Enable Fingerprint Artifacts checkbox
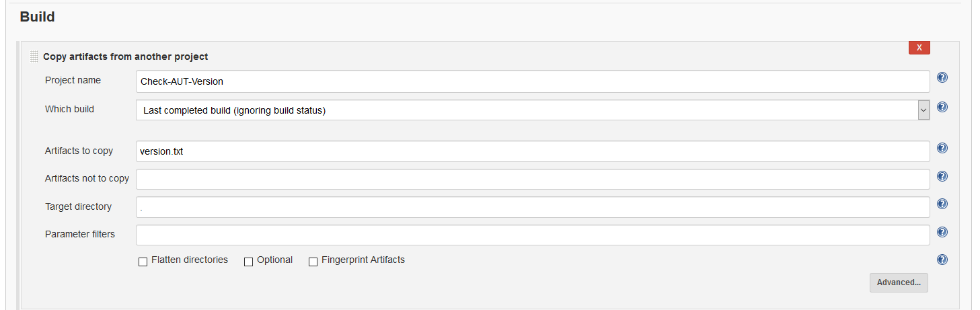Screen dimensions: 980x310 (313, 262)
